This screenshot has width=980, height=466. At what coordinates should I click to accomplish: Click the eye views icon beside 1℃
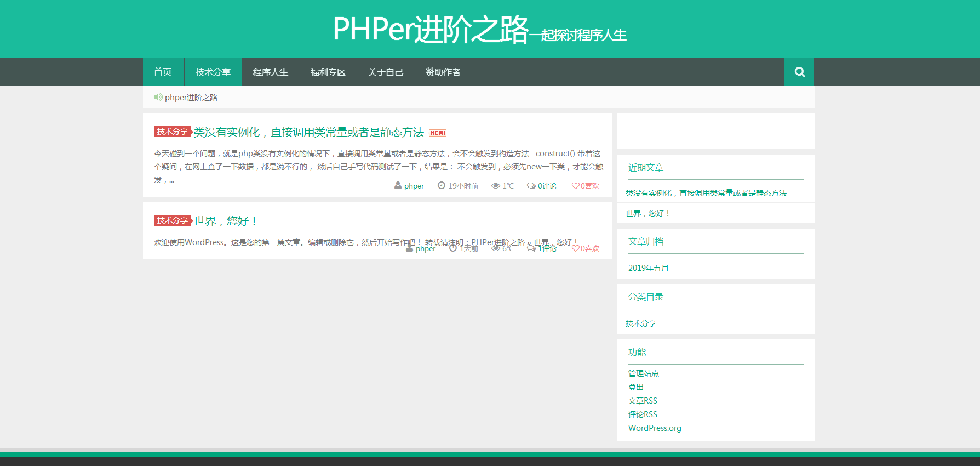(x=495, y=186)
